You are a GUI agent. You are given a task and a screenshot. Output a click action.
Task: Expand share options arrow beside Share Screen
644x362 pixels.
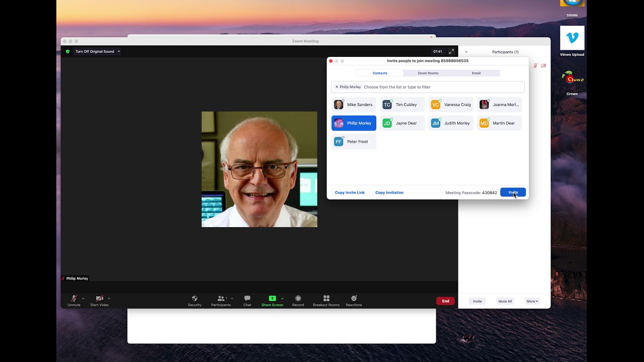click(282, 298)
